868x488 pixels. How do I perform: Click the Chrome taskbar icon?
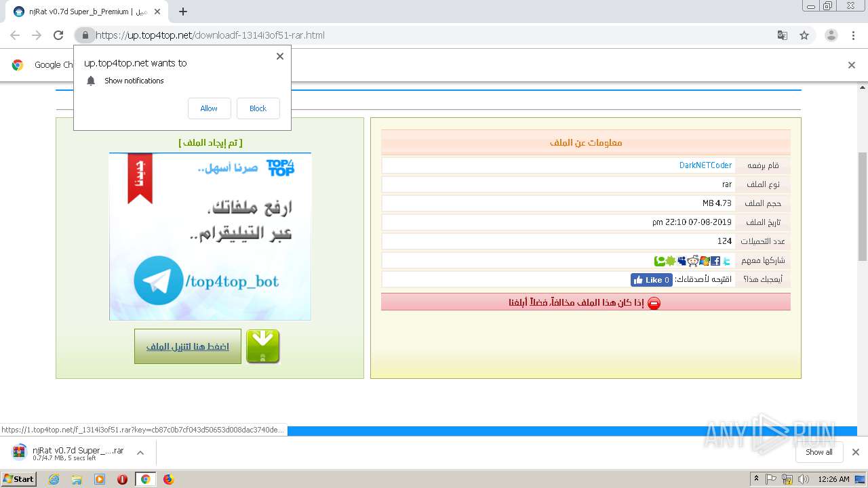[x=145, y=479]
